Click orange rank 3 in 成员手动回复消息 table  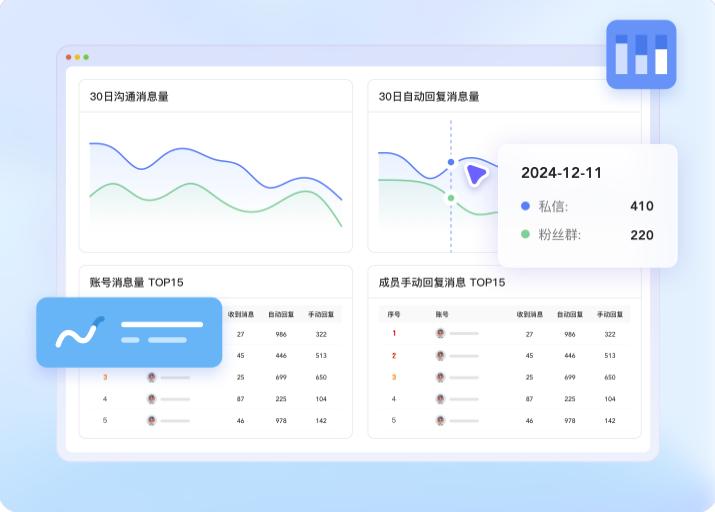click(394, 377)
